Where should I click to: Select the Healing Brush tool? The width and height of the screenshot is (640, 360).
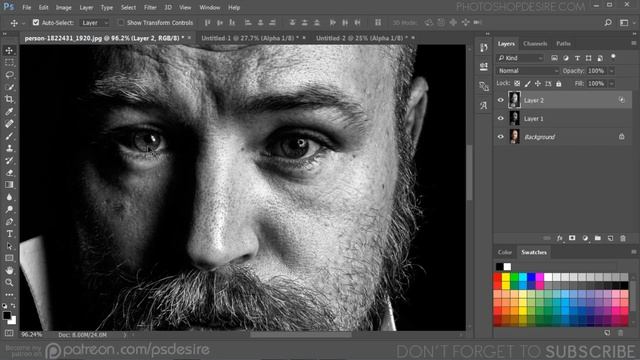(x=9, y=124)
